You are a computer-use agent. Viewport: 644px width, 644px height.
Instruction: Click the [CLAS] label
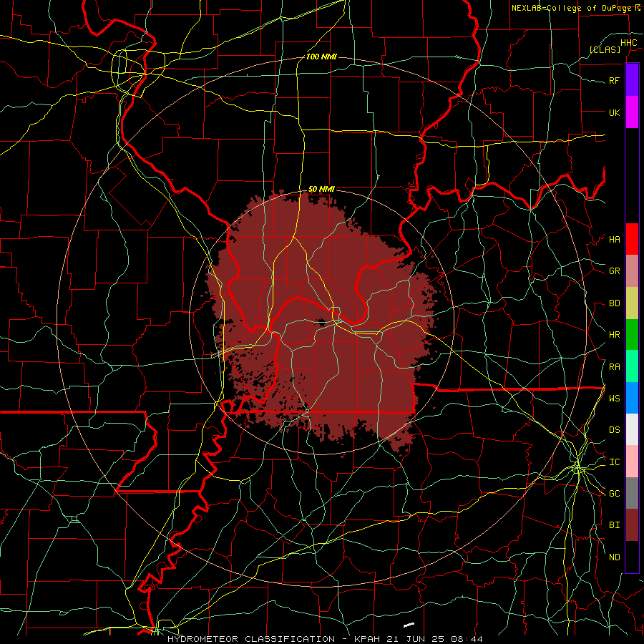605,49
